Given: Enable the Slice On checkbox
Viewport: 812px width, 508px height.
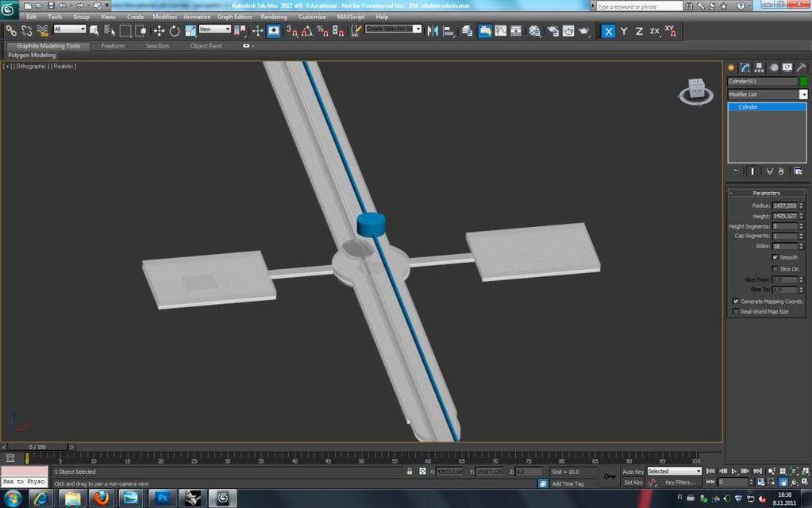Looking at the screenshot, I should pyautogui.click(x=775, y=269).
